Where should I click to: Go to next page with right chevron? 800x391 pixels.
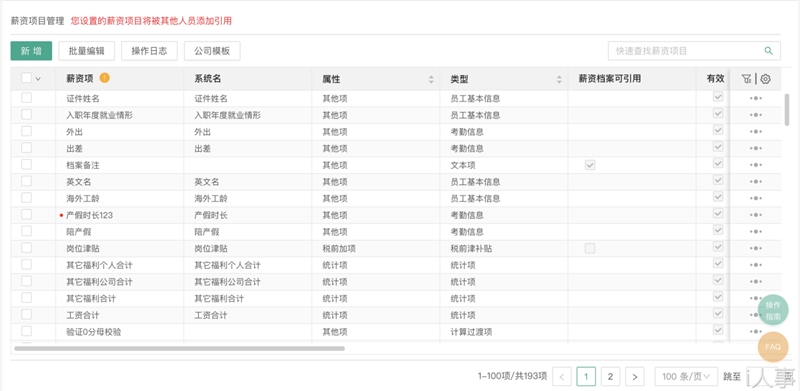(635, 377)
